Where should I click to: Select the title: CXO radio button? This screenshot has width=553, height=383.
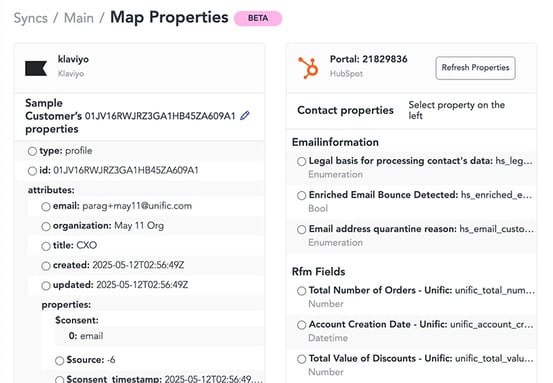pyautogui.click(x=46, y=246)
